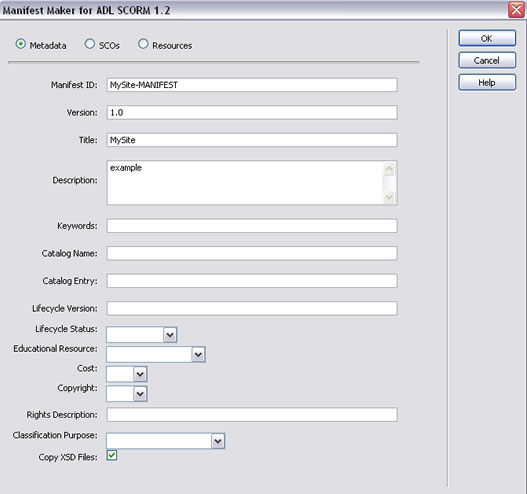Click the Description scrollbar down arrow

point(389,197)
